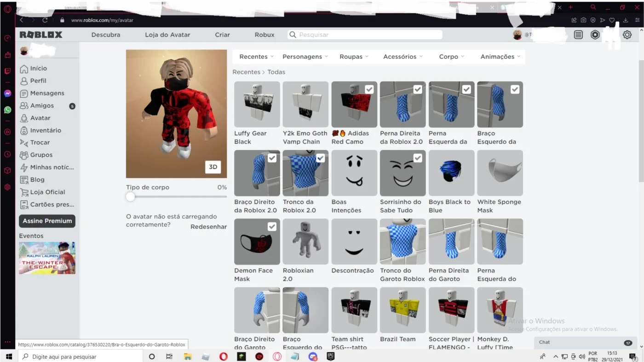Open Loja do Avatar in the top menu
644x362 pixels.
tap(167, 35)
